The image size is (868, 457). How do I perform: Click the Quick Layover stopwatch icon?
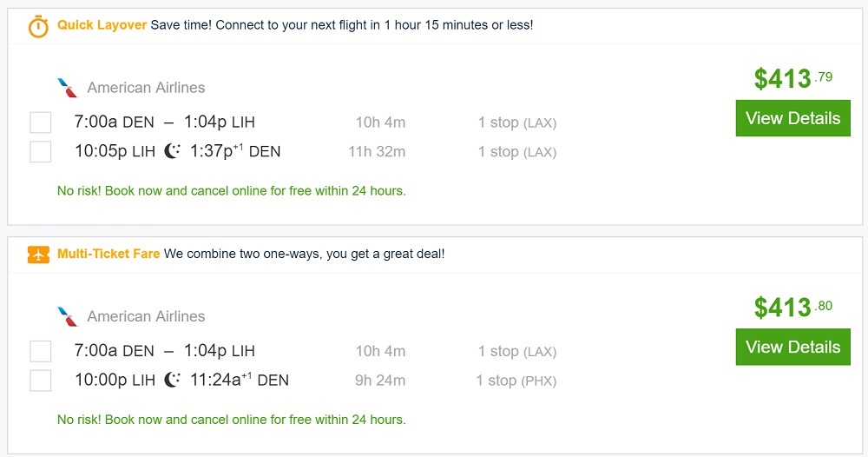point(38,26)
